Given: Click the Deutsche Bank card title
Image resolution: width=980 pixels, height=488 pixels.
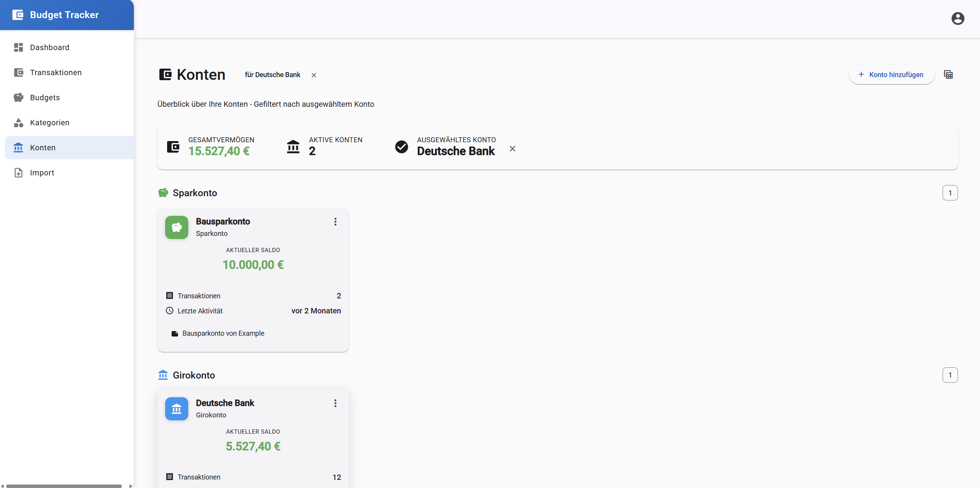Looking at the screenshot, I should [x=225, y=403].
